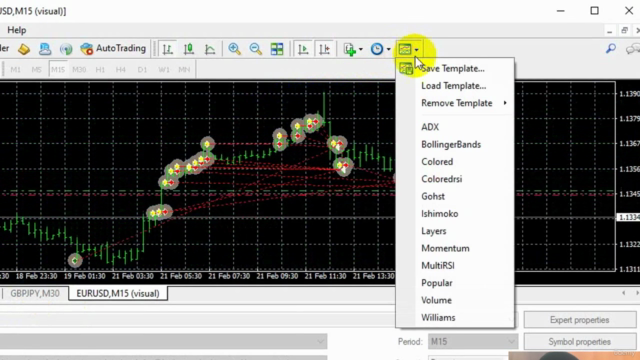Expand the periodicity dropdown arrow

pos(389,49)
